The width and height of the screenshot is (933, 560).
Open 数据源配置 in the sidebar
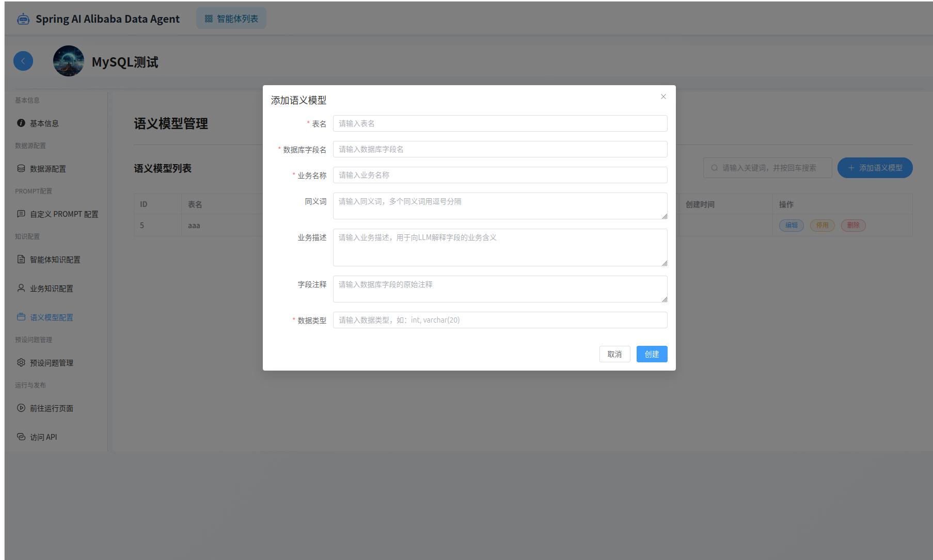(x=48, y=169)
